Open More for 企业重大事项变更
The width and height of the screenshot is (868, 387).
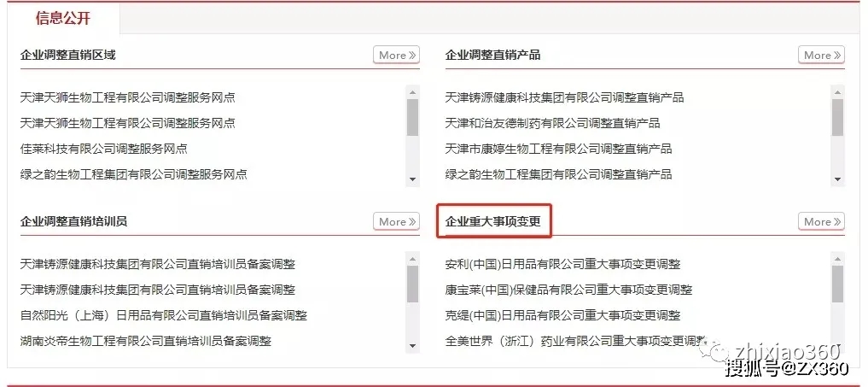pyautogui.click(x=822, y=221)
